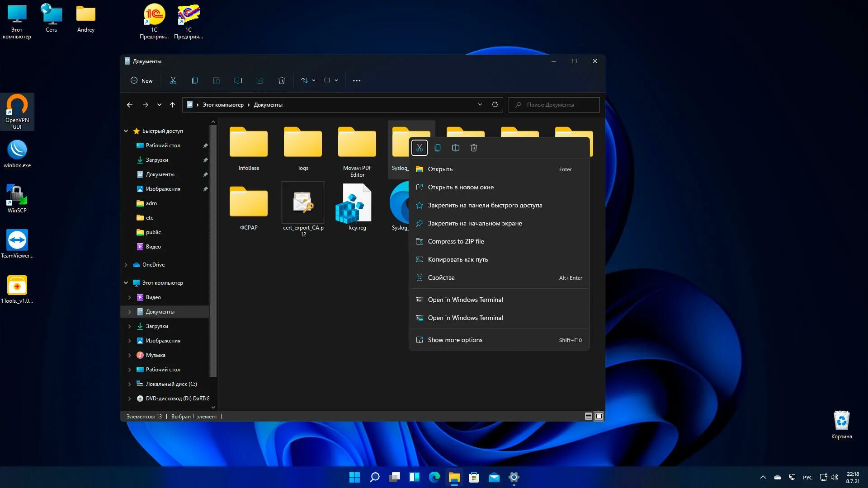The image size is (868, 488).
Task: Click the Copy icon in Explorer toolbar
Action: (x=195, y=80)
